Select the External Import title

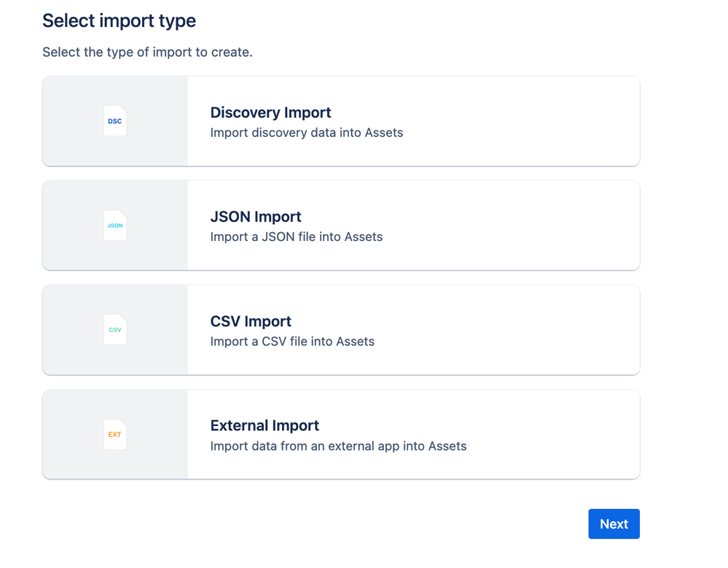pyautogui.click(x=265, y=425)
